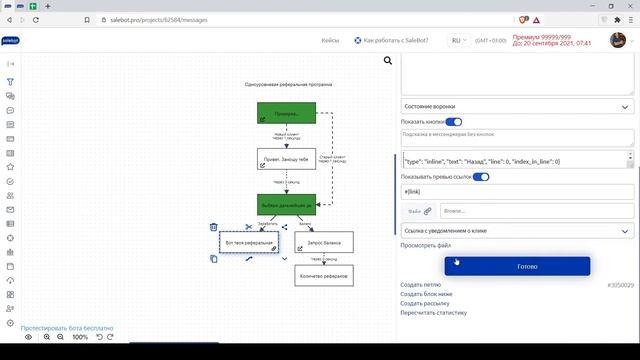Viewport: 640px width, 360px height.
Task: Open 'Кейсы' in top navigation
Action: (x=330, y=40)
